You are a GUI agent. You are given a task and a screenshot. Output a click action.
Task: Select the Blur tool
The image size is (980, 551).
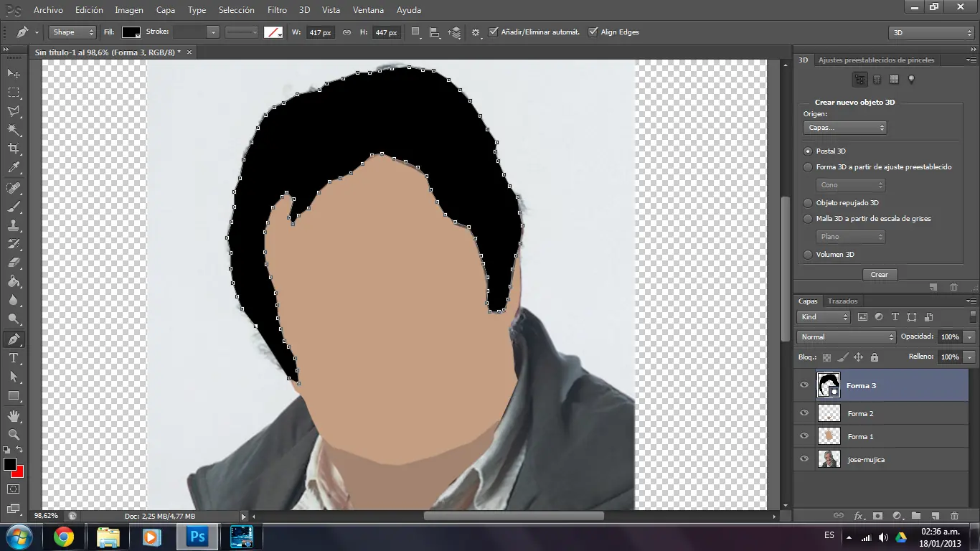[x=13, y=300]
